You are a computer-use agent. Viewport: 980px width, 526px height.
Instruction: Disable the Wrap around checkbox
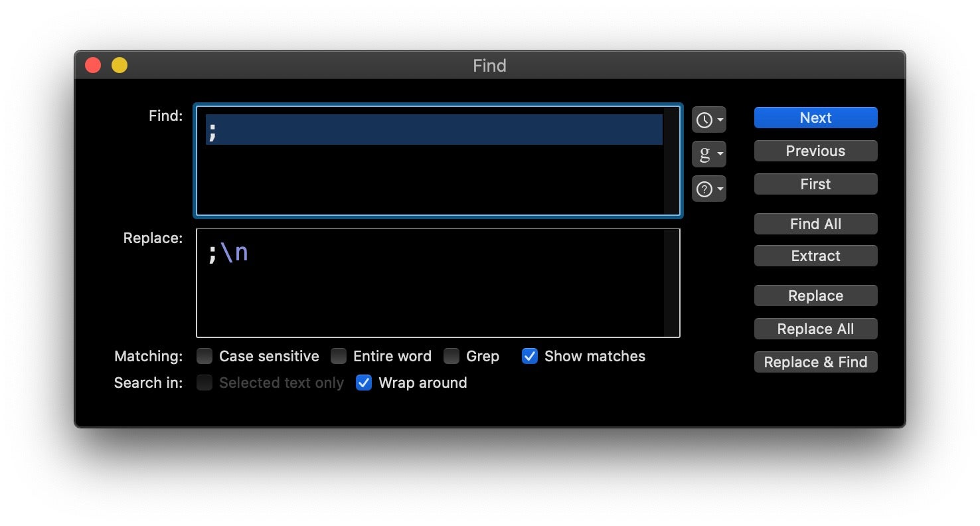[364, 383]
